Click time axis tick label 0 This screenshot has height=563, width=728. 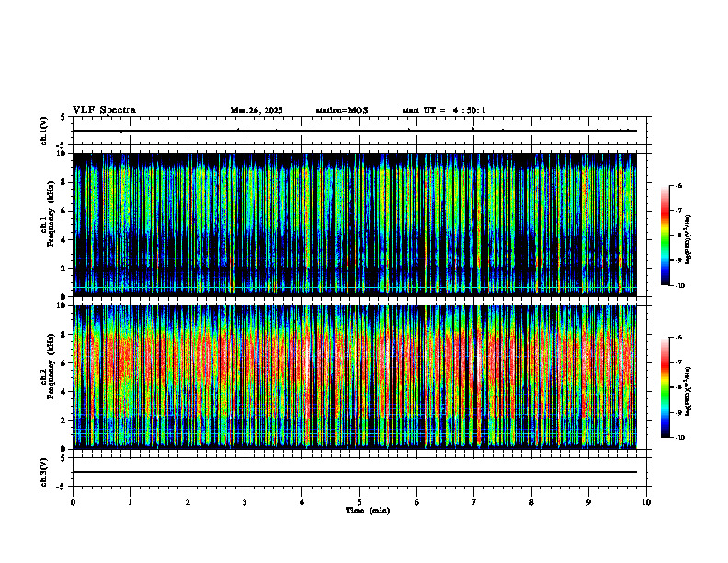73,502
